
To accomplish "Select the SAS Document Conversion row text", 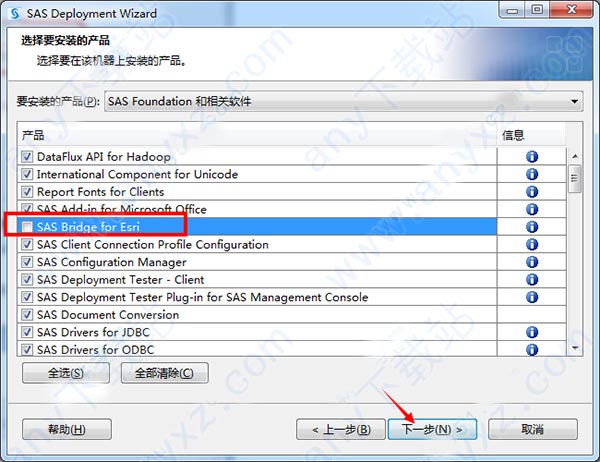I will [108, 315].
